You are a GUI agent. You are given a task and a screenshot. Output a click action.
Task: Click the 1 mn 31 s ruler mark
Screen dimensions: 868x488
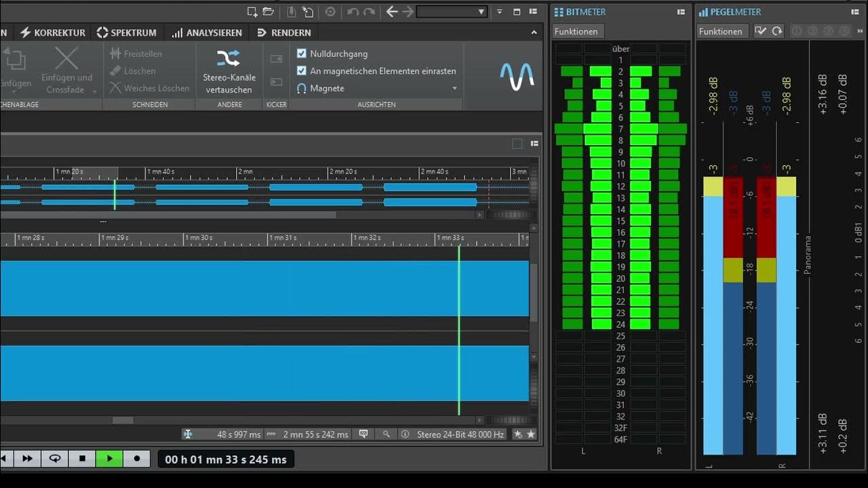click(283, 238)
